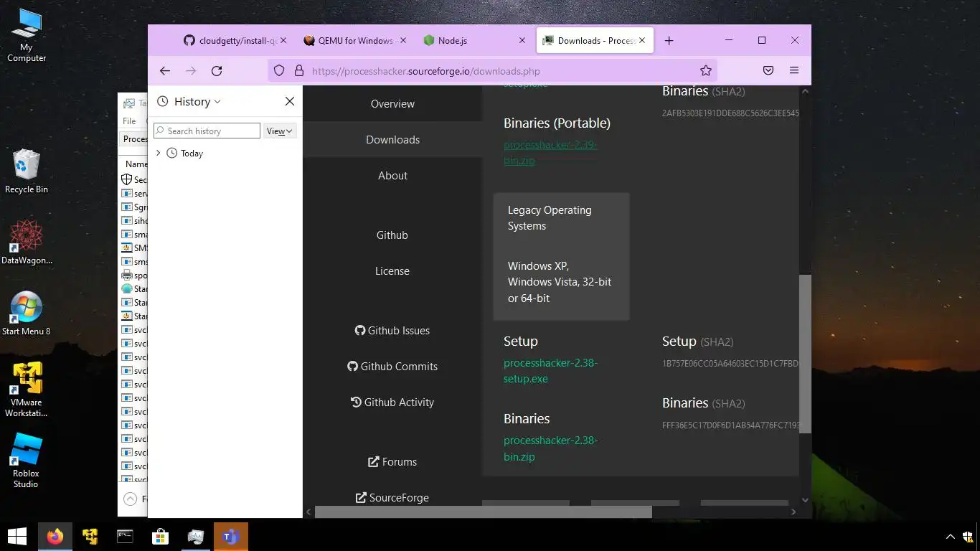Click the page horizontal scrollbar thumb
The image size is (980, 551).
(484, 512)
